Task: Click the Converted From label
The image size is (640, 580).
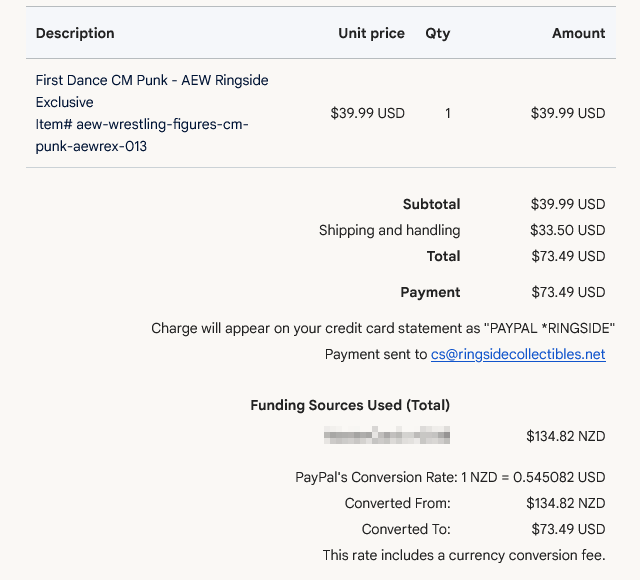Action: point(397,503)
